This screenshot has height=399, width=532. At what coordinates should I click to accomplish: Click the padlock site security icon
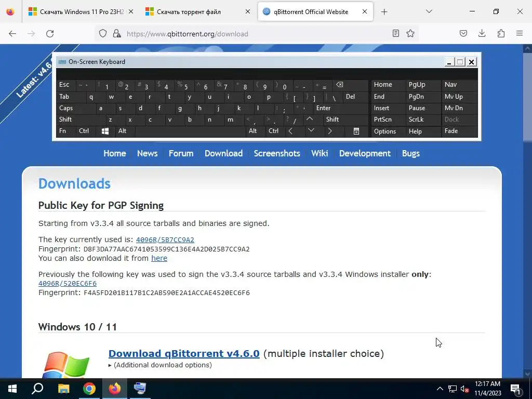click(x=117, y=33)
